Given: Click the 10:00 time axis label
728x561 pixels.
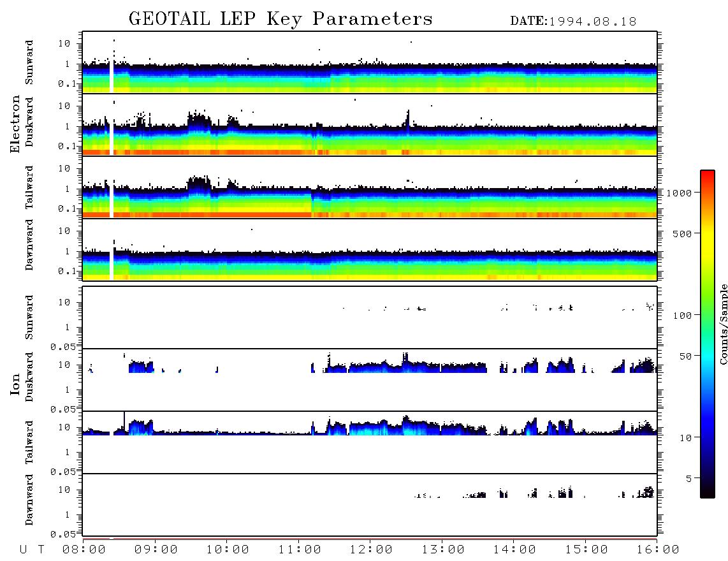Looking at the screenshot, I should [x=228, y=550].
